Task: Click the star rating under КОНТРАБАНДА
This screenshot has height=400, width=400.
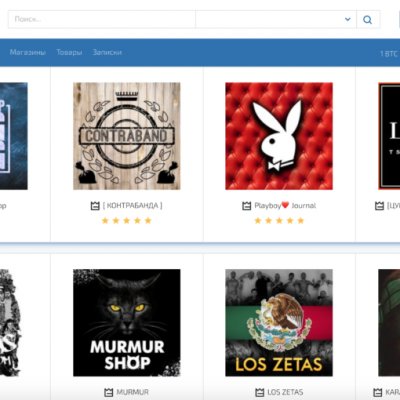Action: click(x=127, y=220)
